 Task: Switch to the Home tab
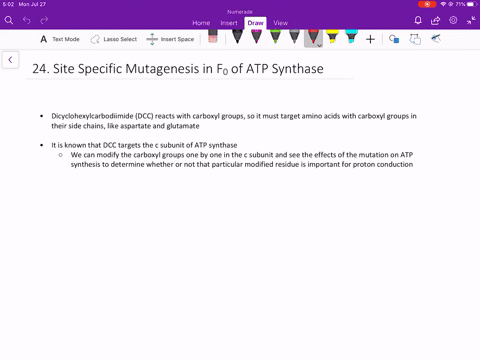(x=201, y=23)
